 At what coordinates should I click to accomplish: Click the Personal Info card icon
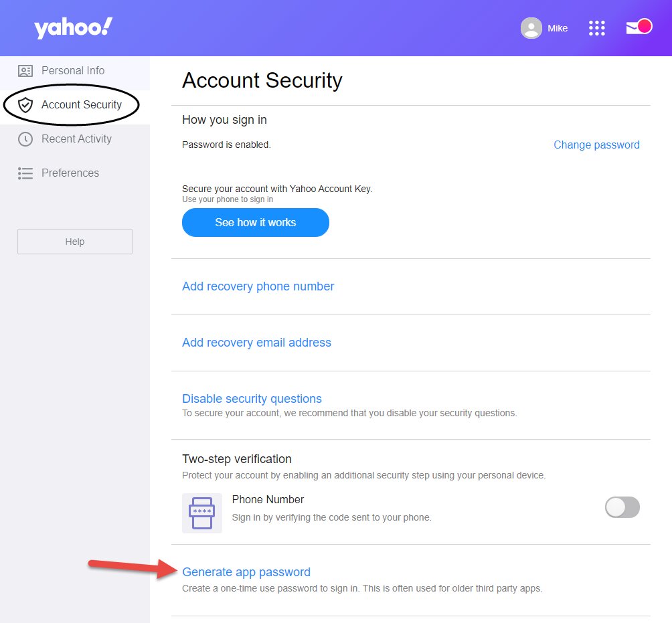click(x=25, y=71)
